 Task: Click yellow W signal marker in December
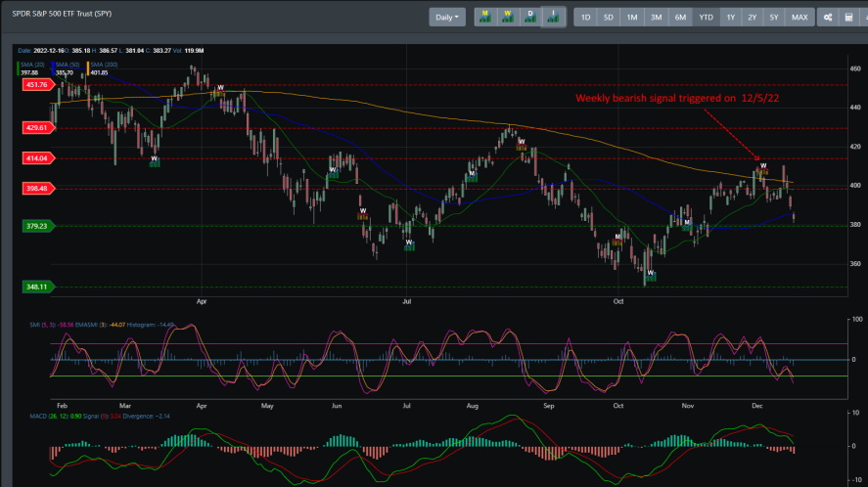[763, 168]
